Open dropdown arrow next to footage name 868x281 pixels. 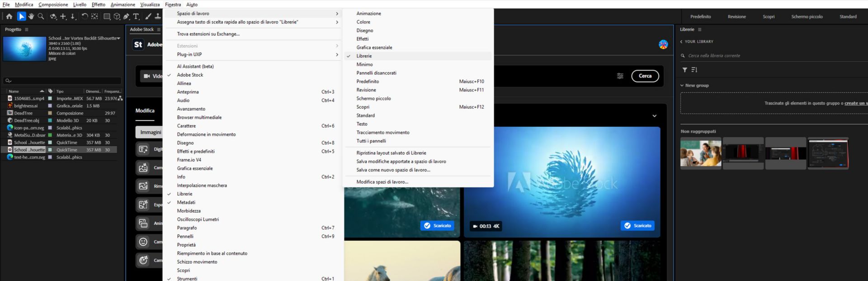tap(119, 38)
